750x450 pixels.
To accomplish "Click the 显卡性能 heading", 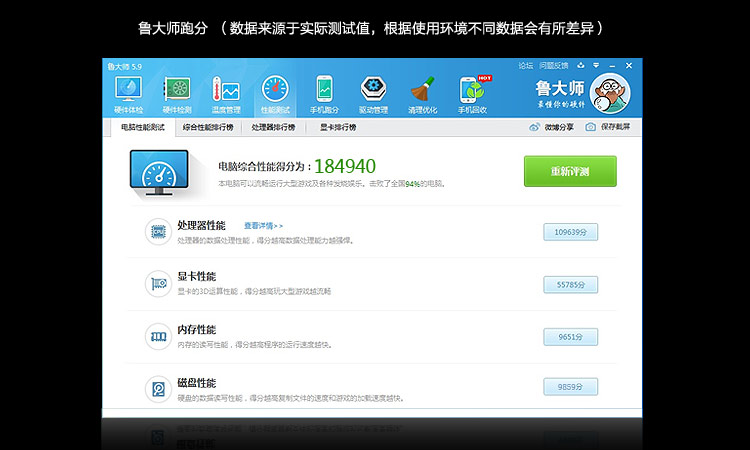I will [x=197, y=276].
